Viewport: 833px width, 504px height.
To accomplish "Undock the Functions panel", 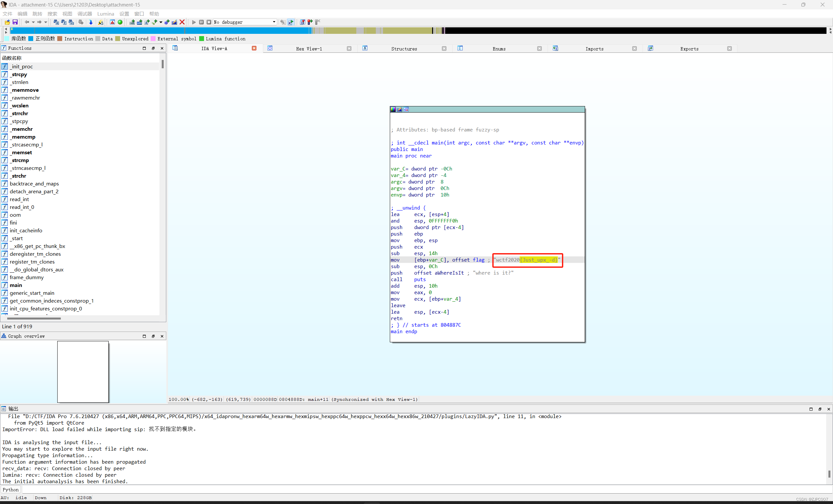I will [153, 48].
